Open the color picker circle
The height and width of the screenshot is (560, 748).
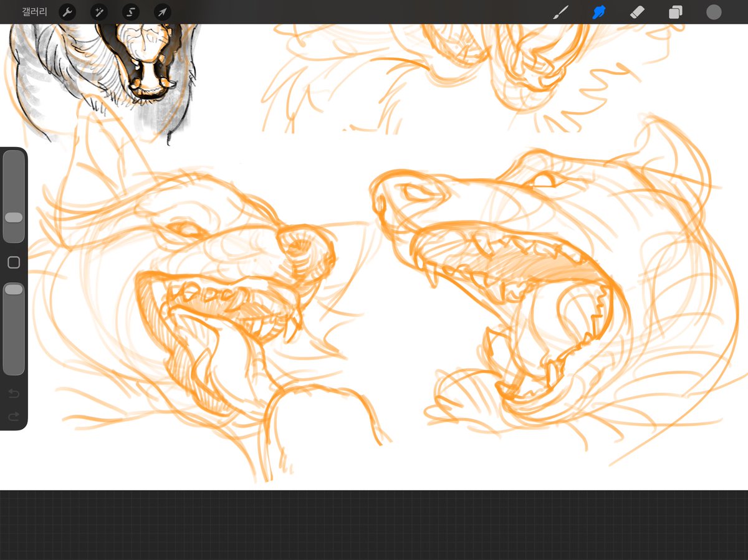point(714,12)
